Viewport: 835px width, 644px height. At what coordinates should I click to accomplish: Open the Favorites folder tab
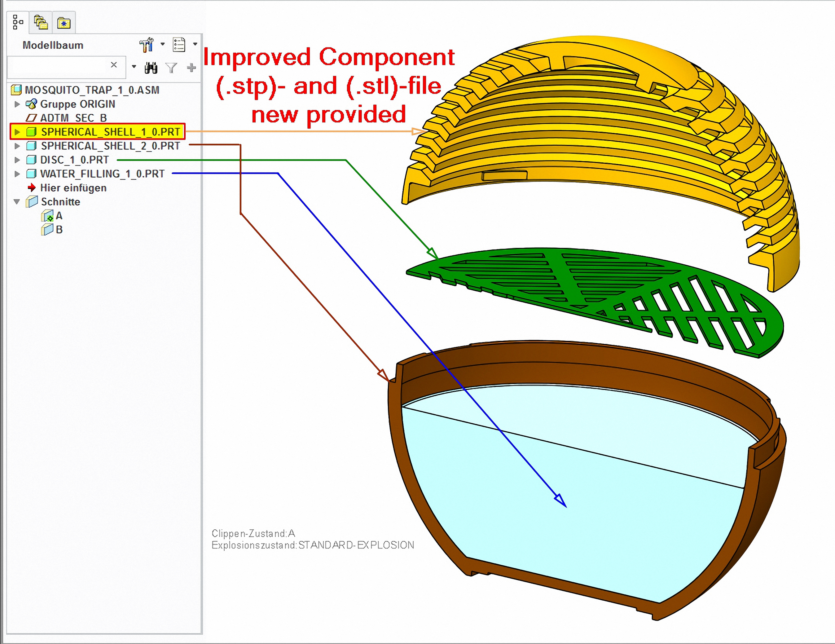tap(64, 23)
